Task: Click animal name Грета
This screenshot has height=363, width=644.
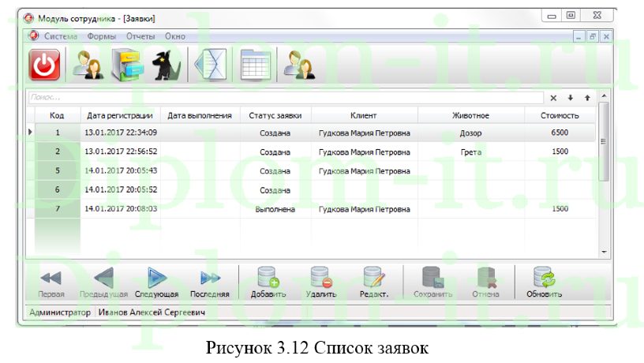Action: pyautogui.click(x=470, y=152)
